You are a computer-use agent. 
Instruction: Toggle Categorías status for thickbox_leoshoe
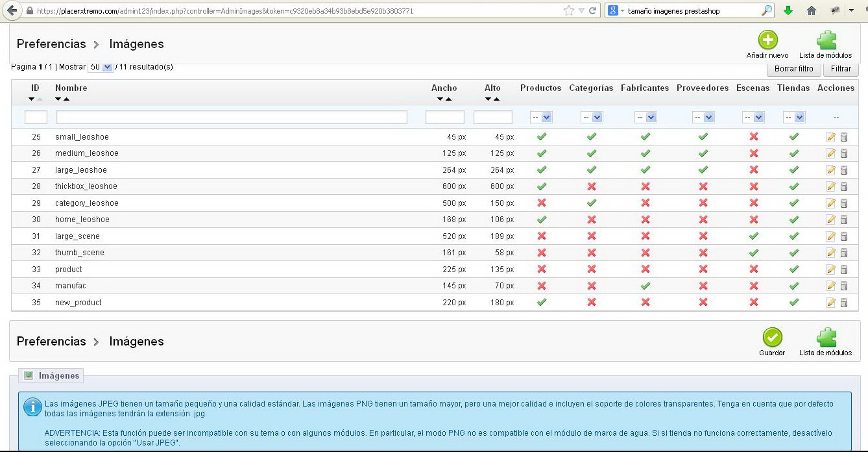[x=592, y=186]
